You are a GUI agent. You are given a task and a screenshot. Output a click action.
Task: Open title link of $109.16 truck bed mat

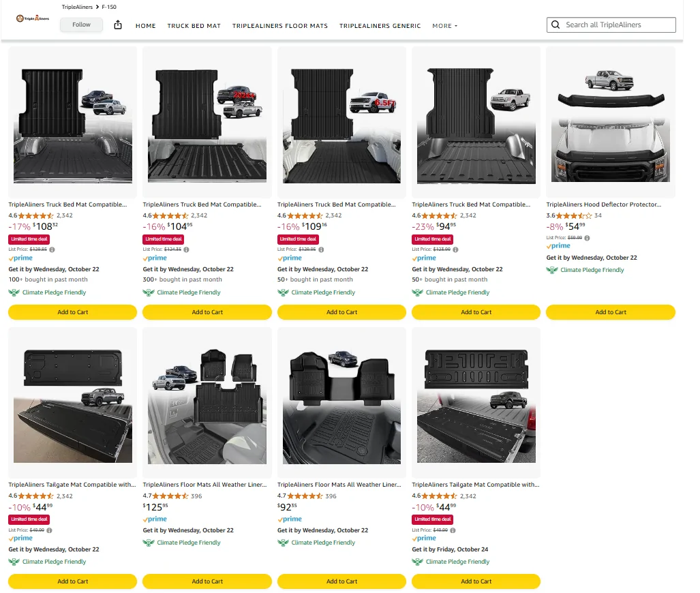tap(336, 204)
